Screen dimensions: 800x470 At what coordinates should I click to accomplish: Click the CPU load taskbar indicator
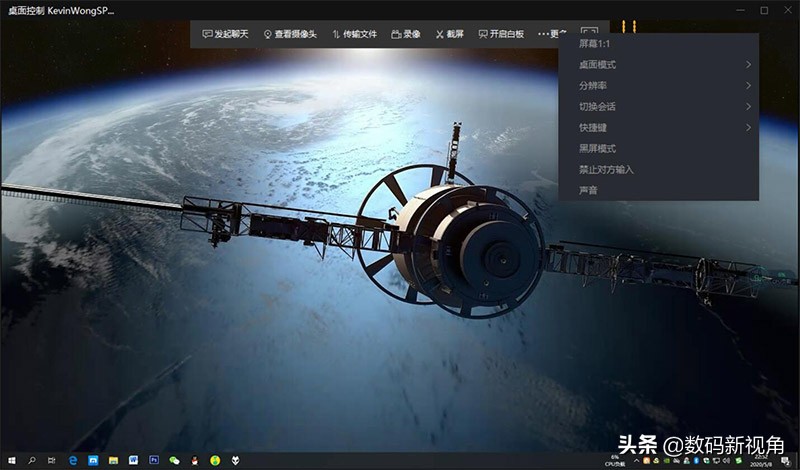click(x=615, y=460)
